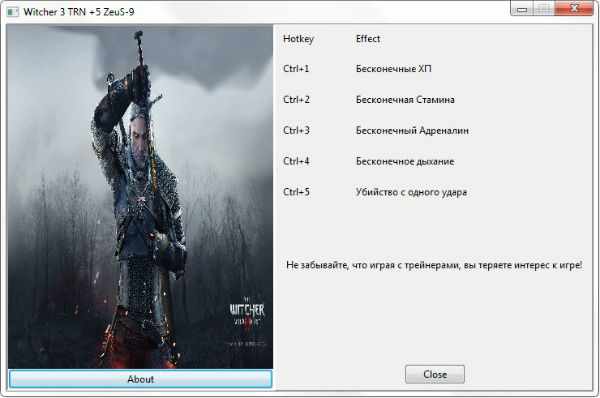The height and width of the screenshot is (398, 600).
Task: Click the About button
Action: [x=140, y=379]
